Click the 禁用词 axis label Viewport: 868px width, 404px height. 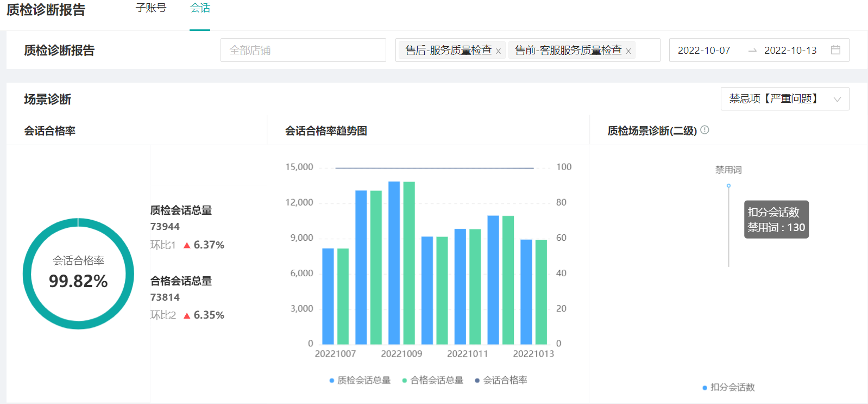[x=728, y=170]
